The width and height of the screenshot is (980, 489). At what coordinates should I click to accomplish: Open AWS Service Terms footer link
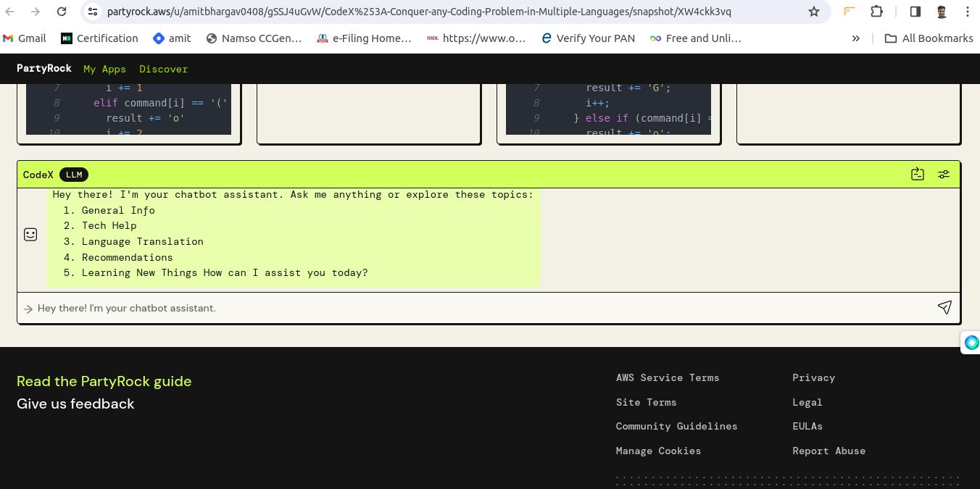coord(668,377)
